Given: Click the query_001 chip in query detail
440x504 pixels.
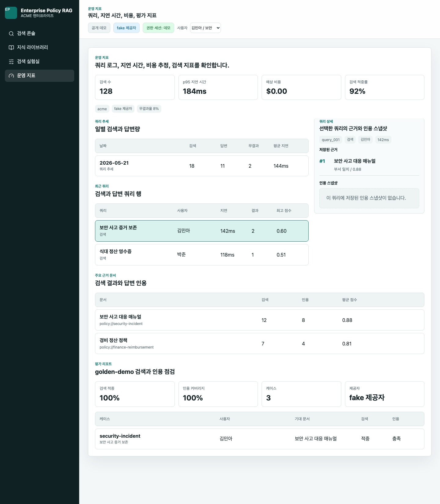Looking at the screenshot, I should tap(331, 140).
